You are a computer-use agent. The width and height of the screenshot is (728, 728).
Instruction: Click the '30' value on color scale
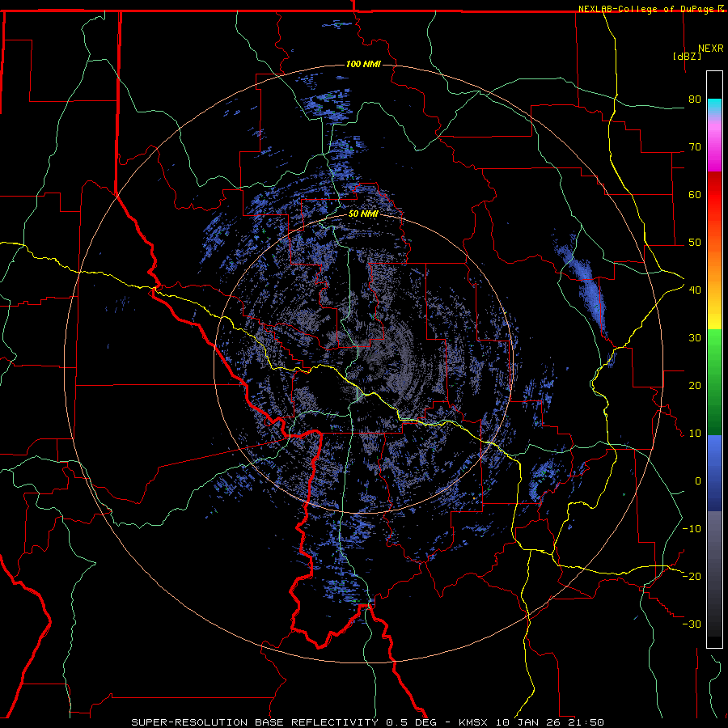click(695, 337)
